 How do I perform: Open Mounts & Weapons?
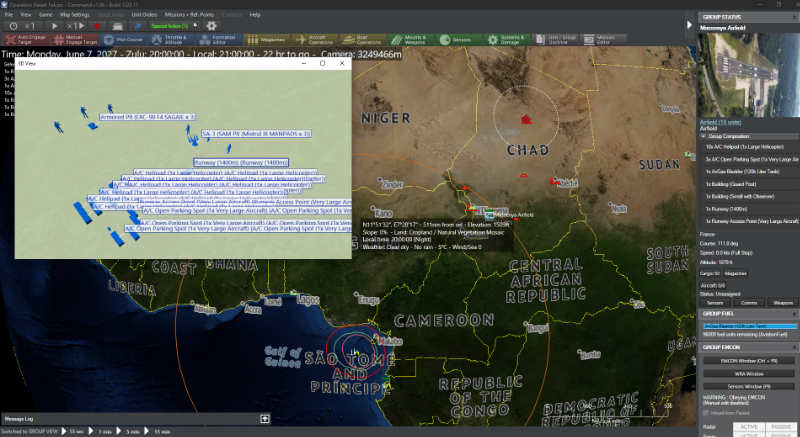[411, 40]
